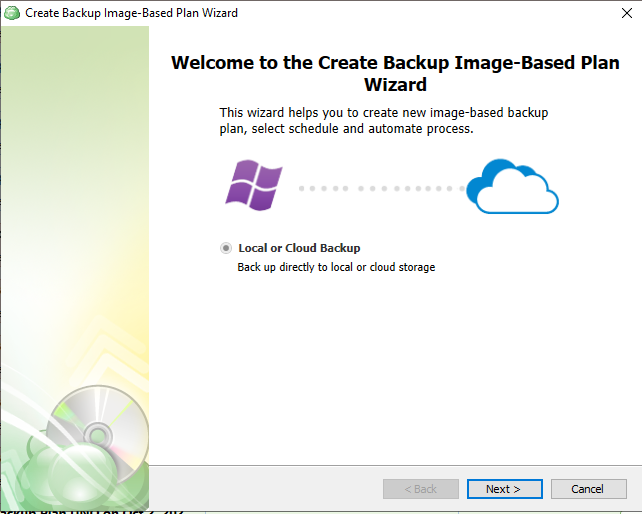Click "Back up directly to local or cloud storage" description
This screenshot has height=514, width=642.
[x=336, y=267]
